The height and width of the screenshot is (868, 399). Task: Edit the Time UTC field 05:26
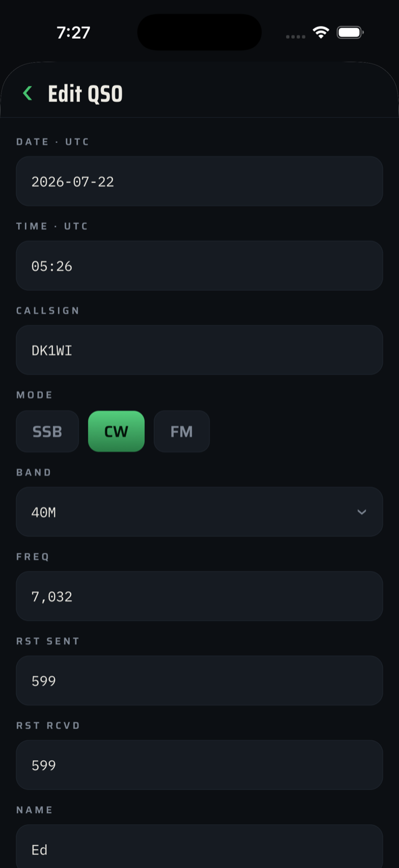[199, 266]
